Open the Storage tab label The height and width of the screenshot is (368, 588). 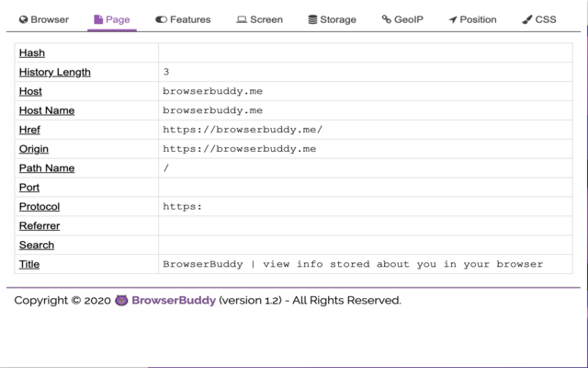pyautogui.click(x=338, y=19)
